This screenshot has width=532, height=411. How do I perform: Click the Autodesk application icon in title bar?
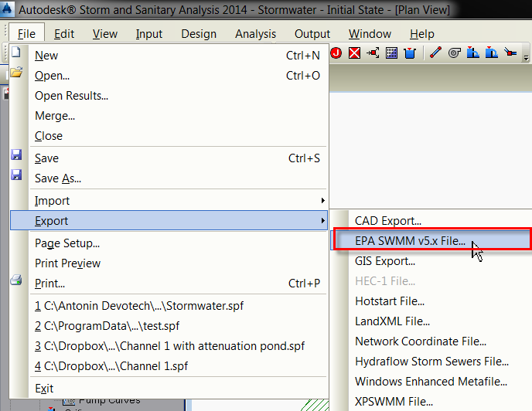click(x=7, y=9)
